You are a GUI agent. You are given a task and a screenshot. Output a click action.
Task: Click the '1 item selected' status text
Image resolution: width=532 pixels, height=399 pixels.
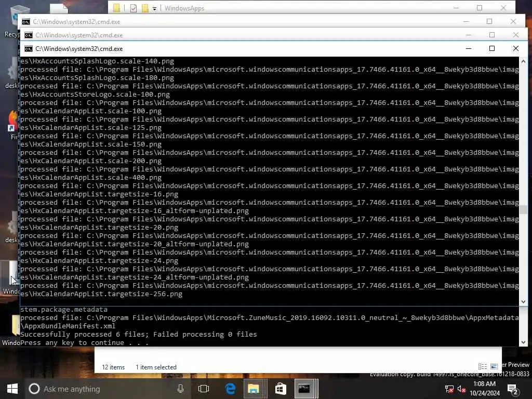tap(156, 367)
